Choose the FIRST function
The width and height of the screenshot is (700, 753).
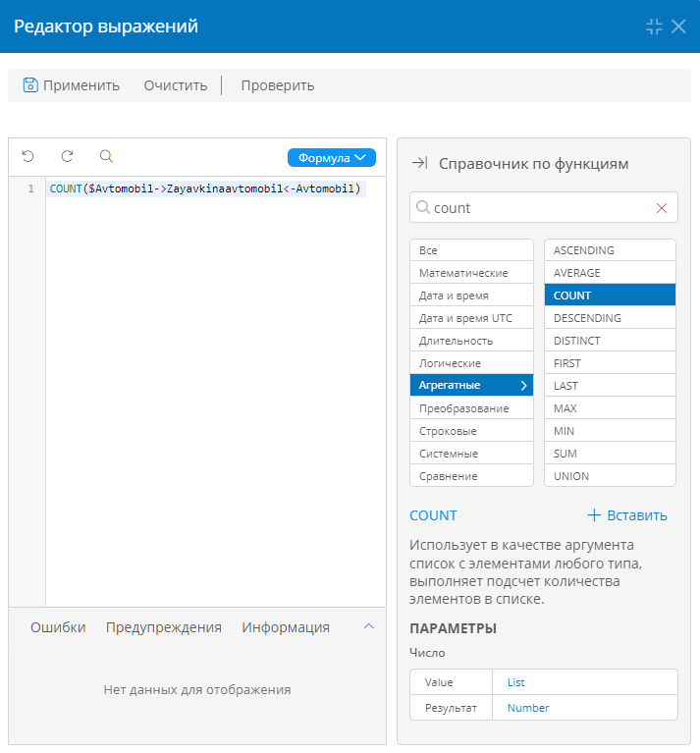tap(610, 363)
